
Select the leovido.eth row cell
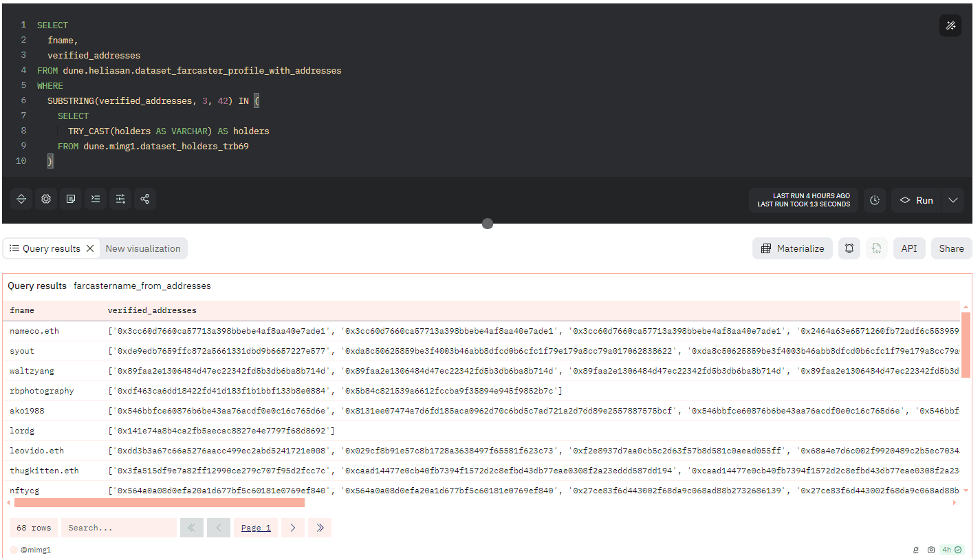pos(37,451)
